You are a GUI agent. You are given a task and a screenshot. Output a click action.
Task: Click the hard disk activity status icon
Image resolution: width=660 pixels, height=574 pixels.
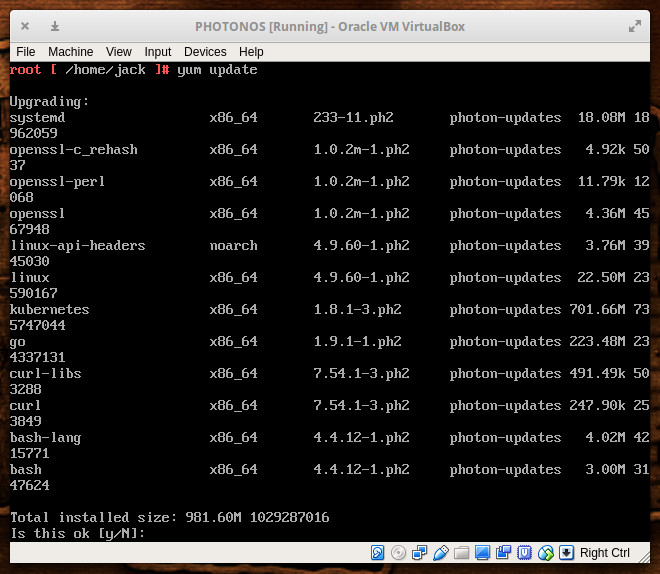pos(377,553)
